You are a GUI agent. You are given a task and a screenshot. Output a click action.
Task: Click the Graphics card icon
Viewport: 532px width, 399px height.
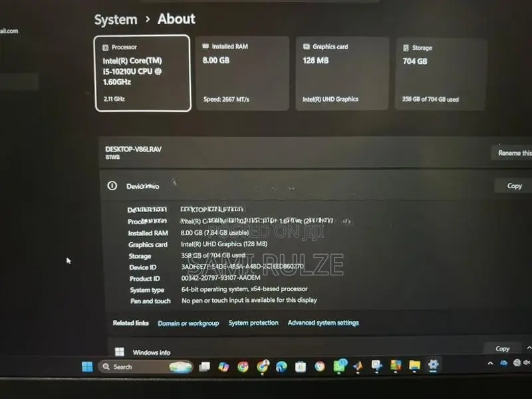(307, 47)
